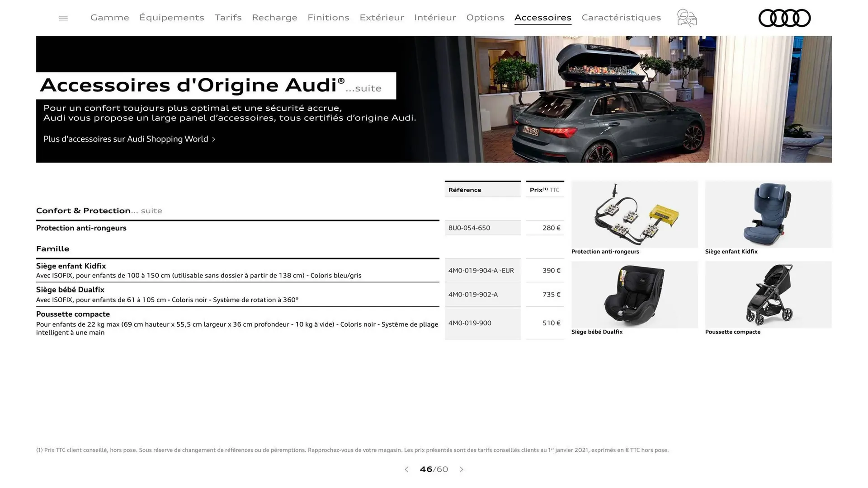
Task: Go to the next page arrow
Action: [x=462, y=469]
